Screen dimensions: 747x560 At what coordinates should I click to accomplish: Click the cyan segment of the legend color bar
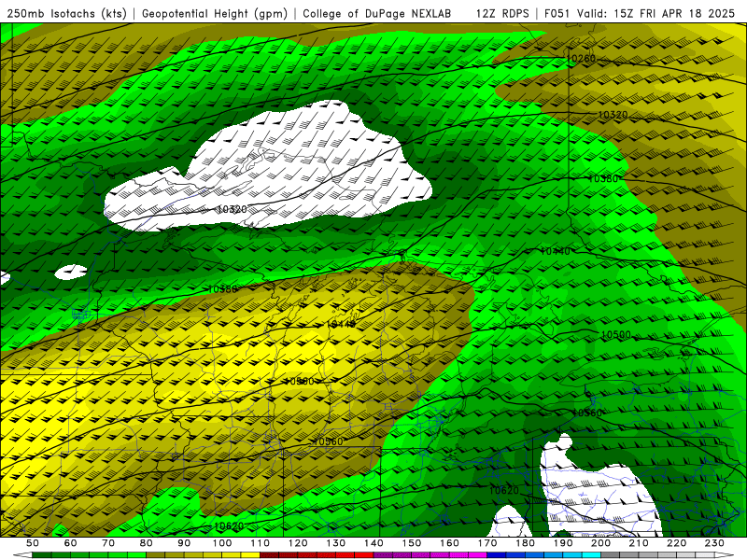coord(591,555)
